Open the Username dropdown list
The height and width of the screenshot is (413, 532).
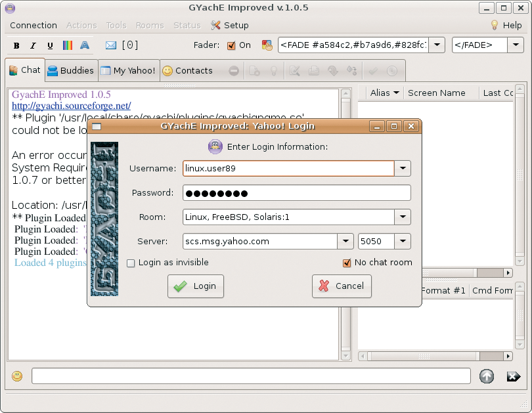pyautogui.click(x=403, y=168)
